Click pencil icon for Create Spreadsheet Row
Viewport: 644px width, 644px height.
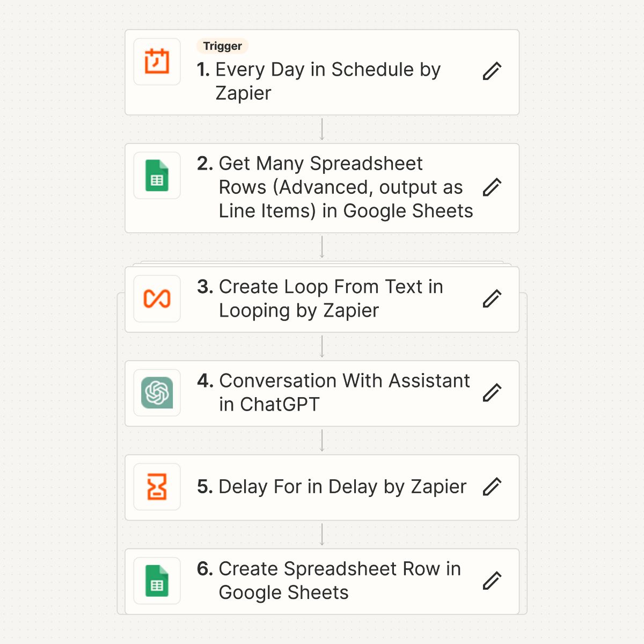pos(492,581)
